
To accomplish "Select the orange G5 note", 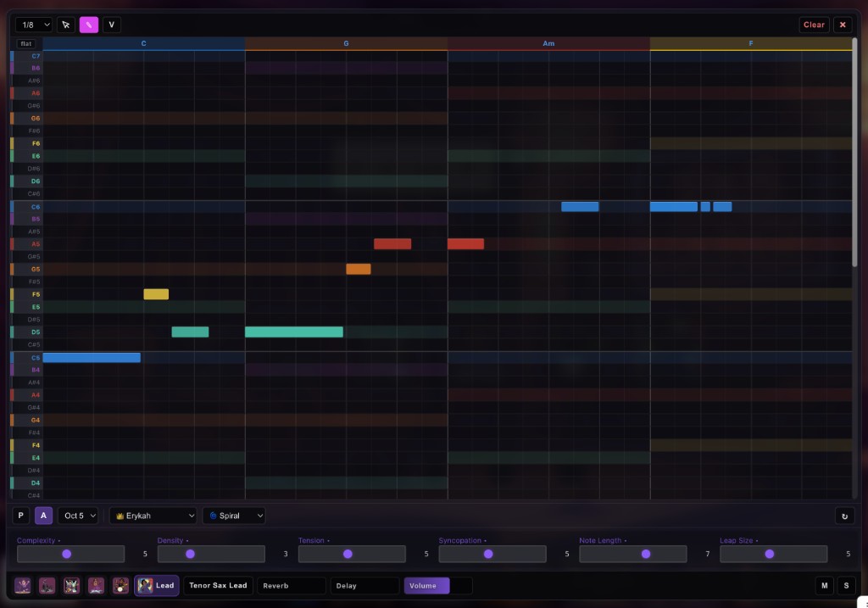I will (x=359, y=269).
